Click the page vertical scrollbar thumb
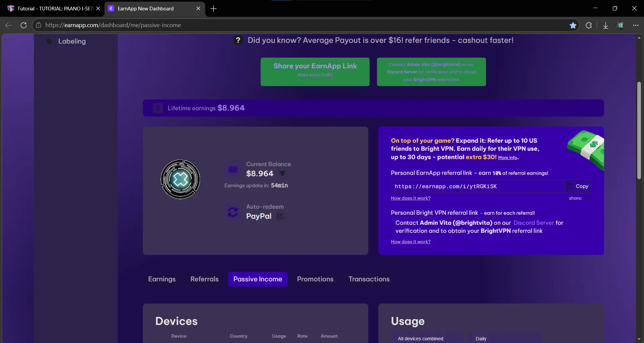The image size is (644, 343). 639,131
